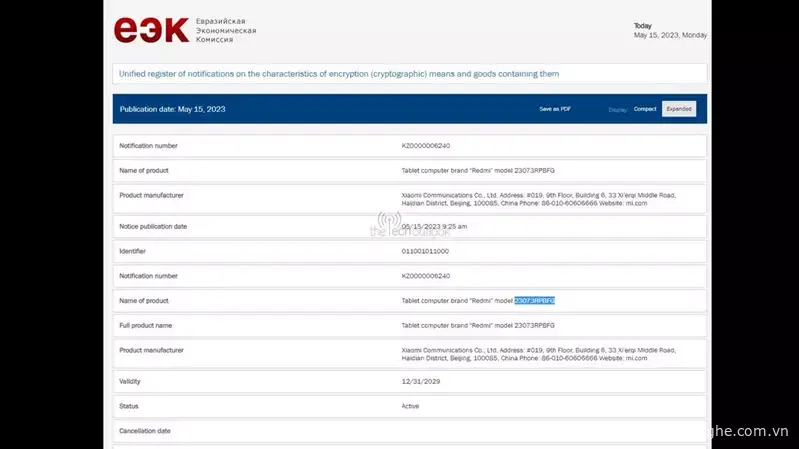Click the Cancellation date row label

click(145, 431)
